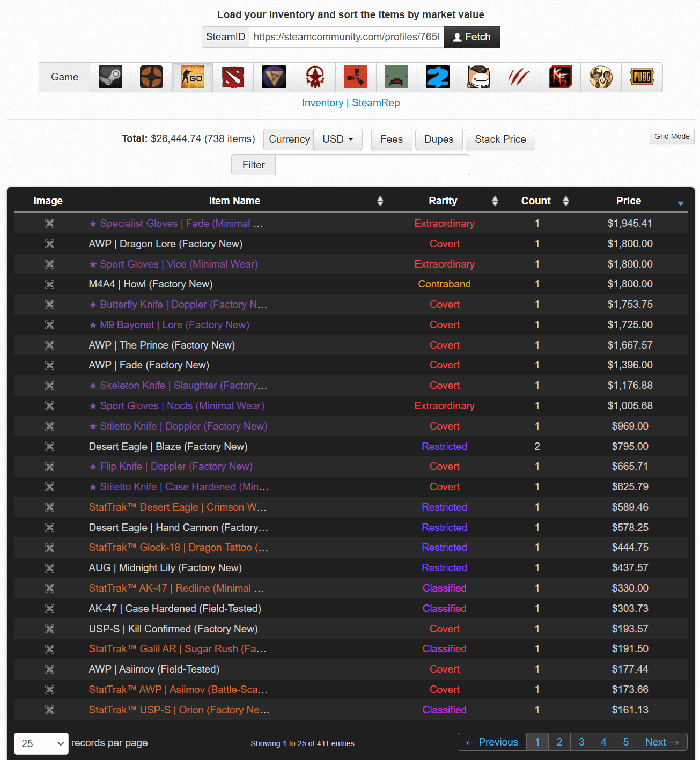Go to page 3 of results

pyautogui.click(x=581, y=742)
